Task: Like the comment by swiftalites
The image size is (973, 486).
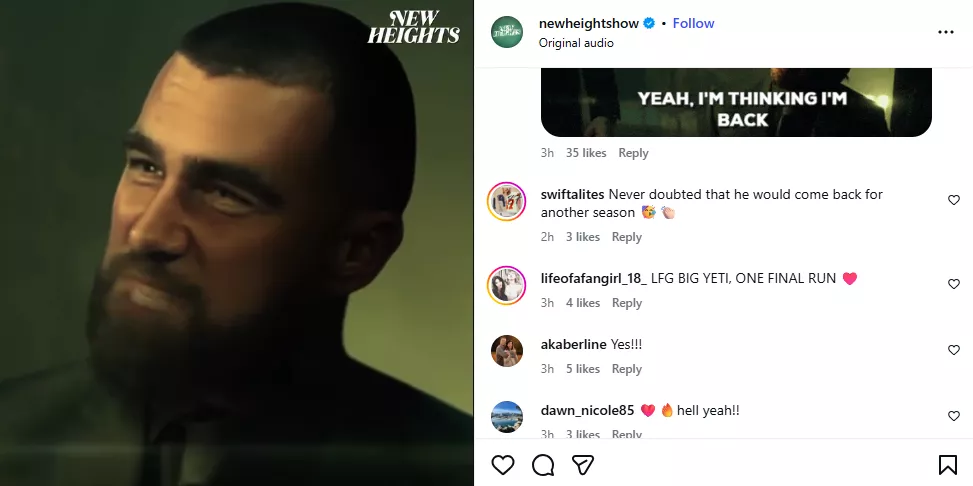Action: (953, 200)
